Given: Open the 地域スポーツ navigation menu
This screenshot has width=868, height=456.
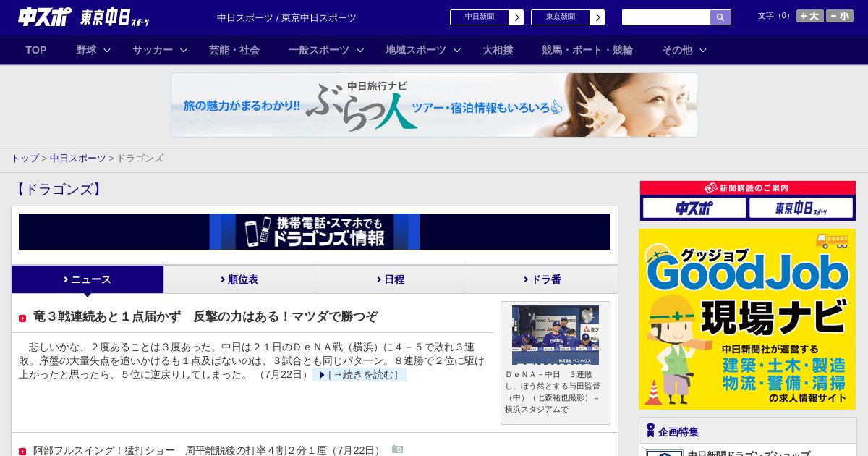Looking at the screenshot, I should click(x=416, y=50).
